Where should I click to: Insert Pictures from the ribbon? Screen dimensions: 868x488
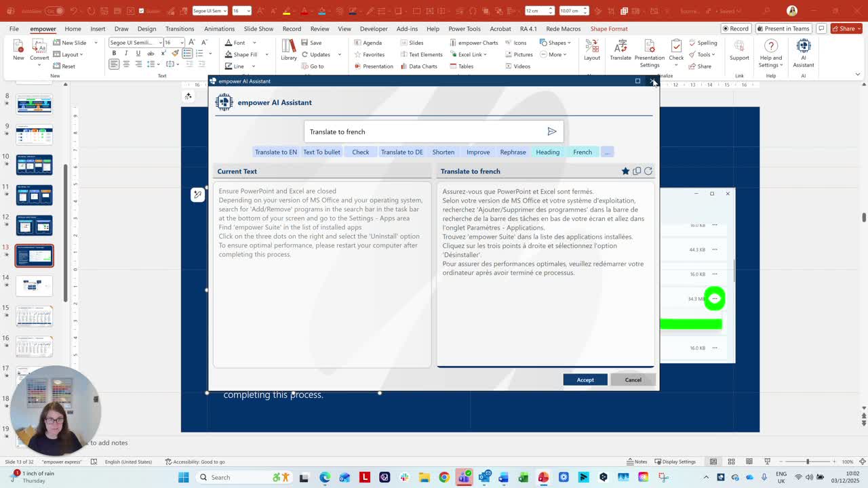tap(518, 54)
